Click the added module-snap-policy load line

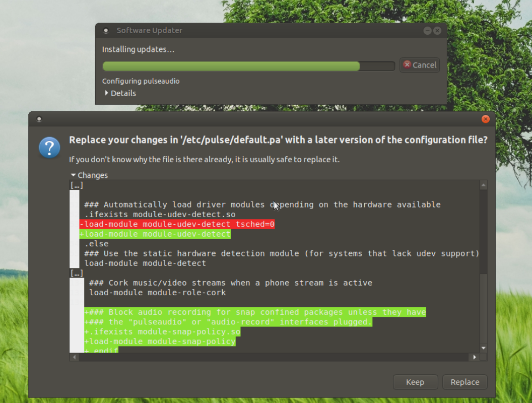tap(160, 342)
